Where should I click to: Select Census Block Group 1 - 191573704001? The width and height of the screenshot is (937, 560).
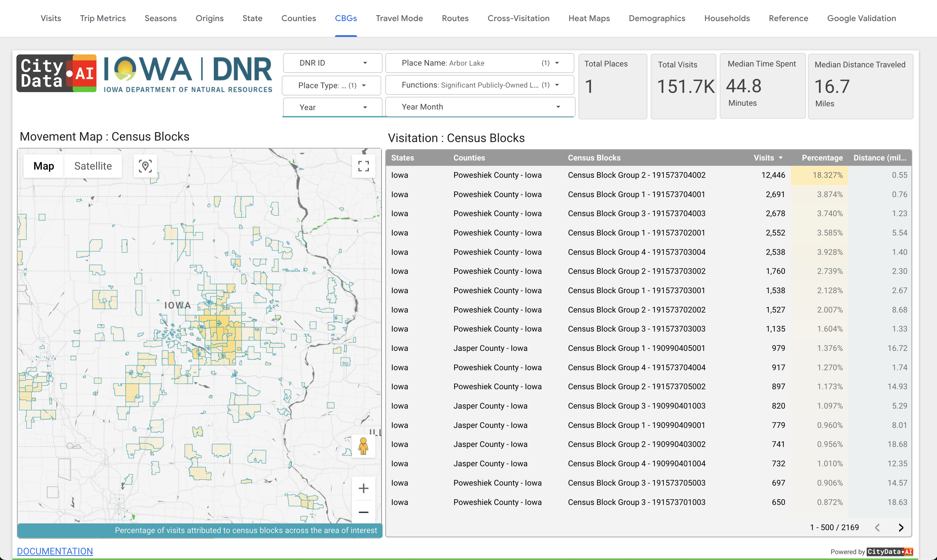(636, 194)
